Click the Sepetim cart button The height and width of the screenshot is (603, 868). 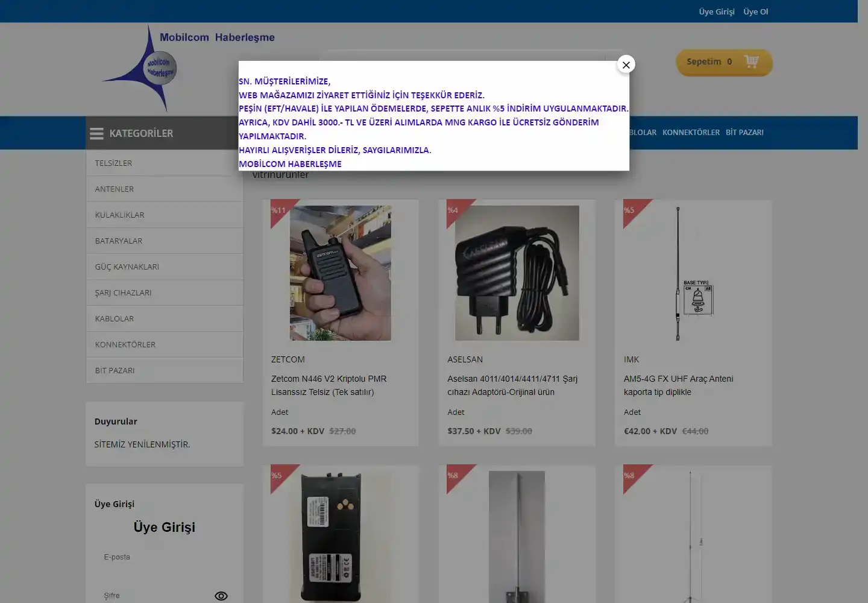click(x=724, y=62)
